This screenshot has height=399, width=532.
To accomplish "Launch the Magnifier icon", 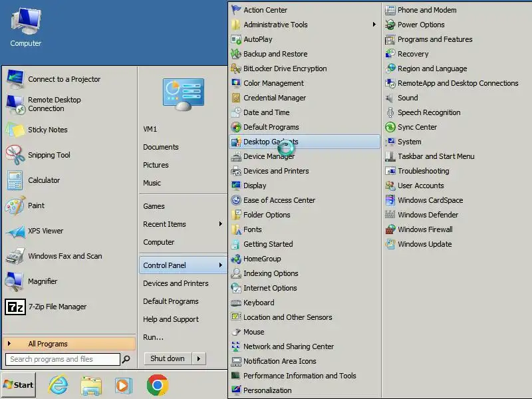I will [x=15, y=281].
